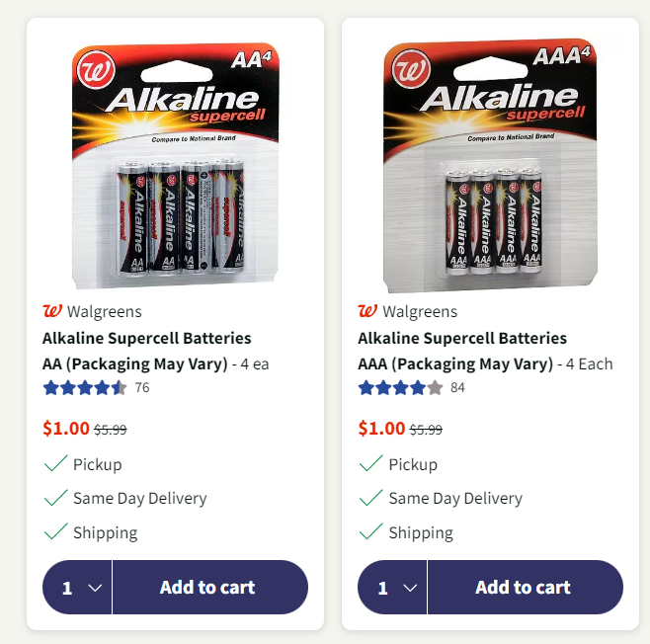Screen dimensions: 650x644
Task: Click the star rating for AA batteries
Action: (x=85, y=387)
